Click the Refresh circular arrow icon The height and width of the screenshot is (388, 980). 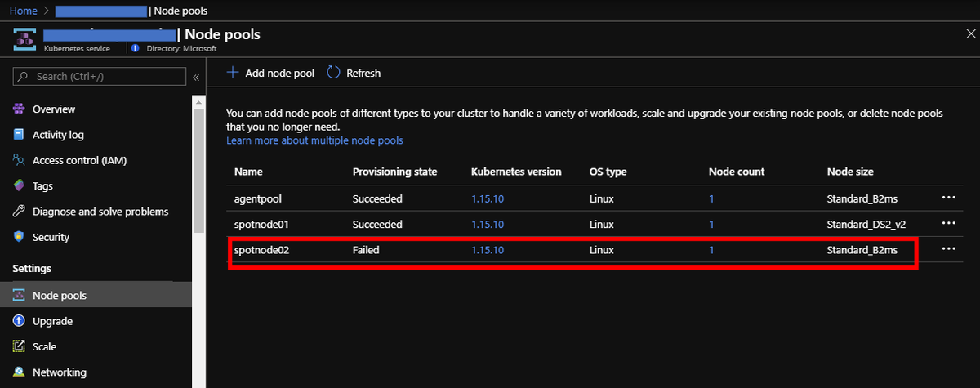[x=333, y=73]
